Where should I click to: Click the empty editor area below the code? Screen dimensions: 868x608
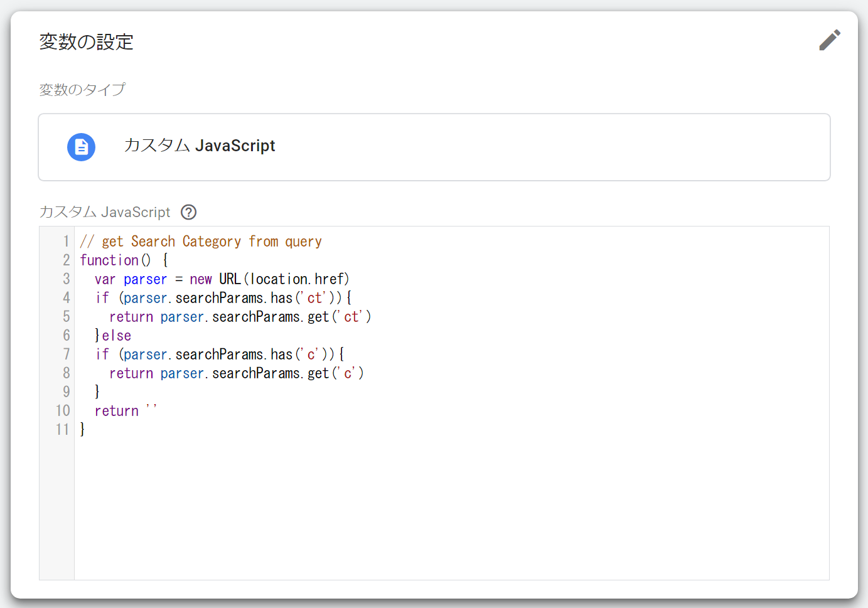point(452,508)
